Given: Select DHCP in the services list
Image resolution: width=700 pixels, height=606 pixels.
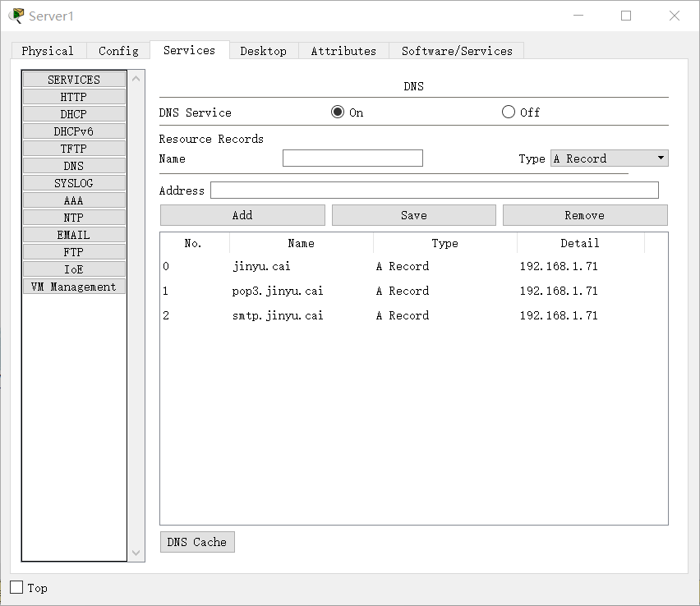Looking at the screenshot, I should tap(74, 114).
